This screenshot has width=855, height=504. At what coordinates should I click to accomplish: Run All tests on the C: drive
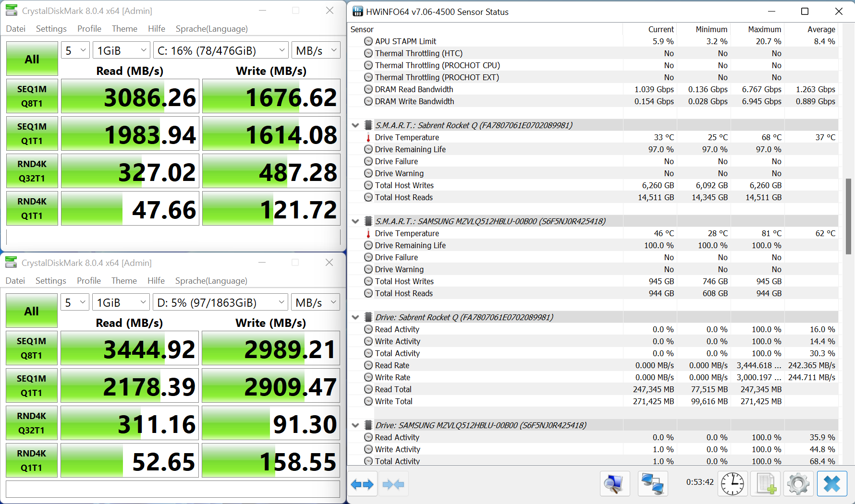(32, 59)
